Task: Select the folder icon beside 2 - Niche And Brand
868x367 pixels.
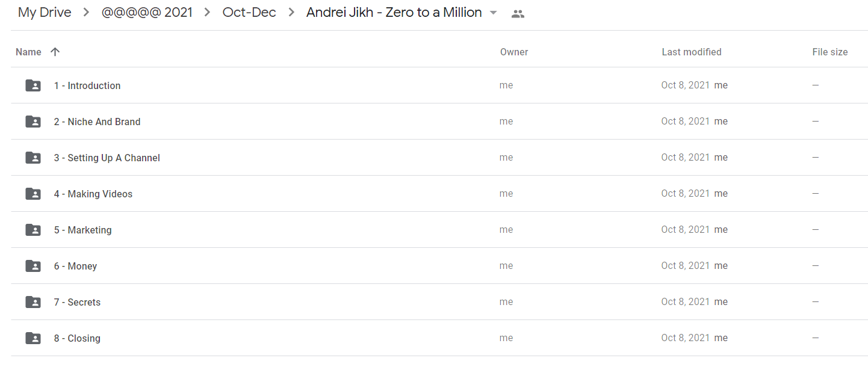Action: click(33, 122)
